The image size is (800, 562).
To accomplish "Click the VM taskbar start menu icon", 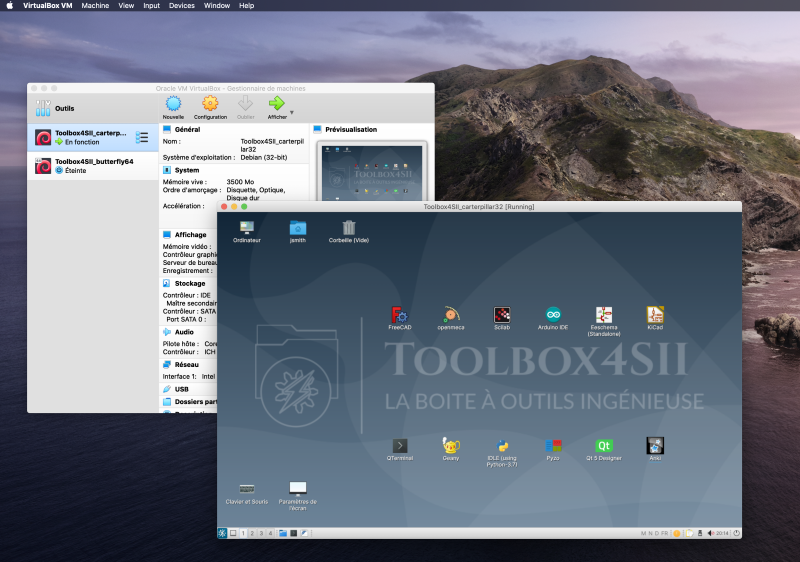I will pyautogui.click(x=222, y=533).
